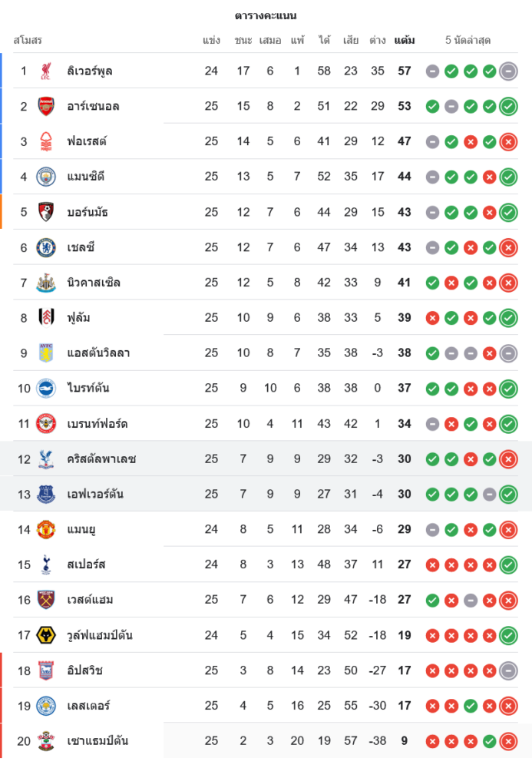Select the Manchester City crest
This screenshot has height=768, width=532.
pyautogui.click(x=46, y=177)
